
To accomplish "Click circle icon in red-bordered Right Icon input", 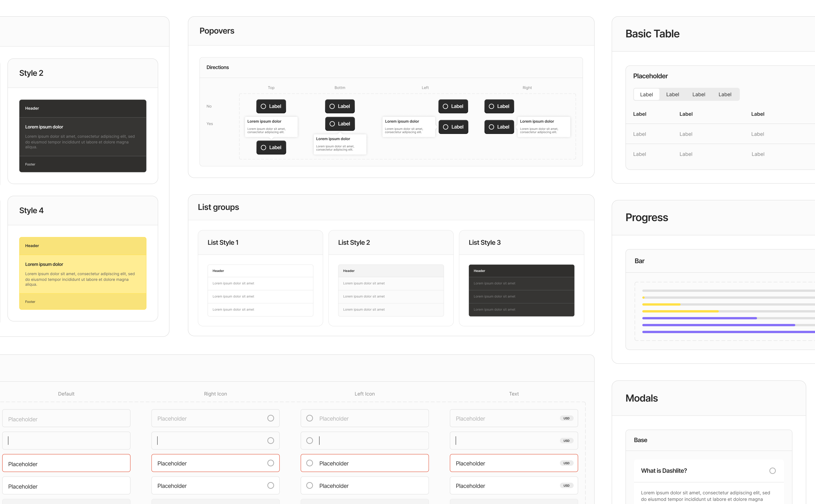I will click(x=270, y=463).
